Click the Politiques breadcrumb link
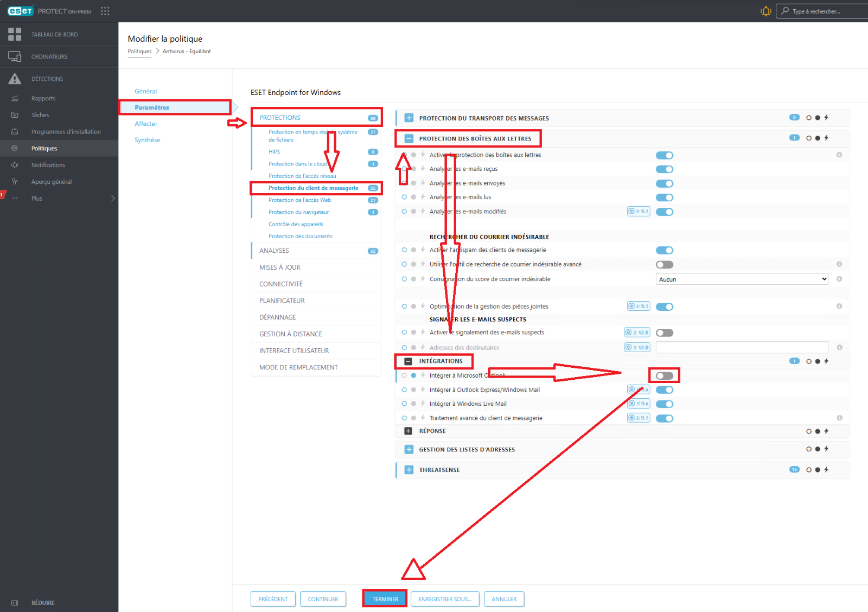The height and width of the screenshot is (612, 868). (x=139, y=52)
